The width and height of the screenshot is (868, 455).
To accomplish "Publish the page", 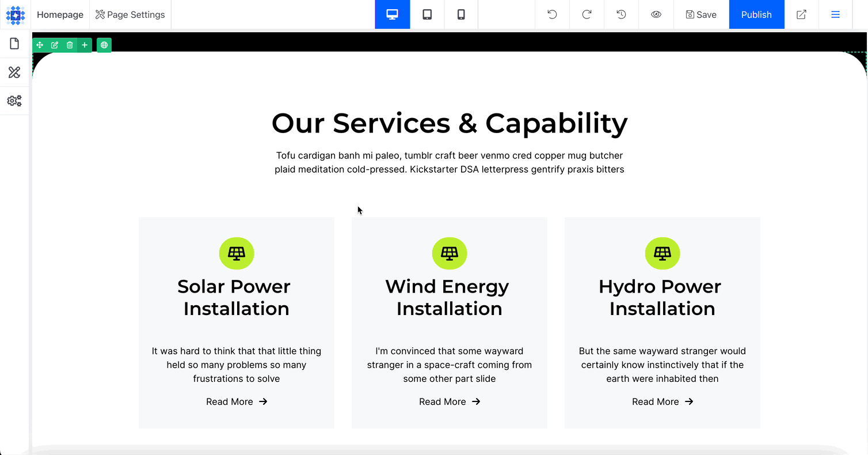I will [x=756, y=15].
